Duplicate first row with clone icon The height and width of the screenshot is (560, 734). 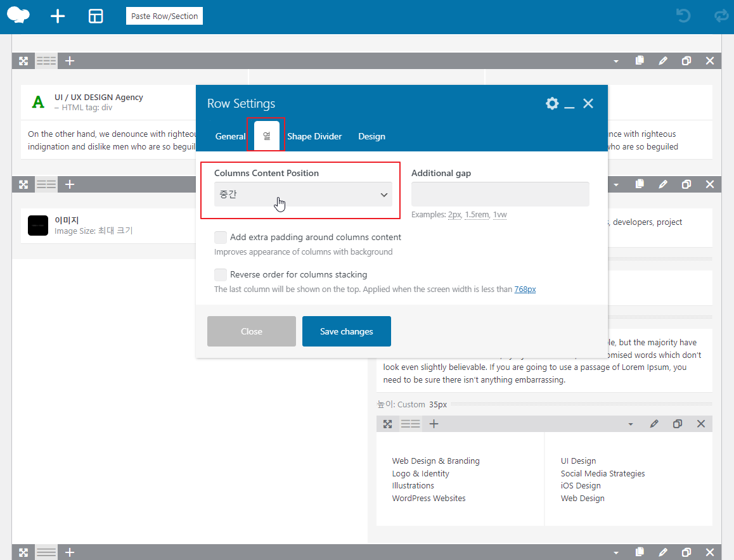click(686, 61)
